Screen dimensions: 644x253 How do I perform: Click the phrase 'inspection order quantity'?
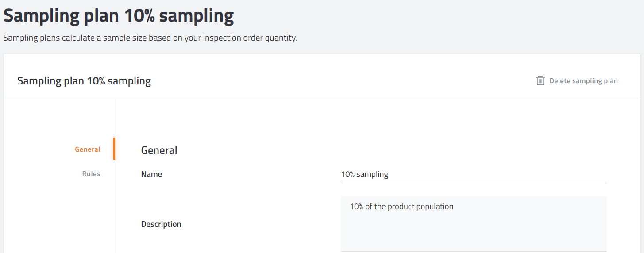250,38
